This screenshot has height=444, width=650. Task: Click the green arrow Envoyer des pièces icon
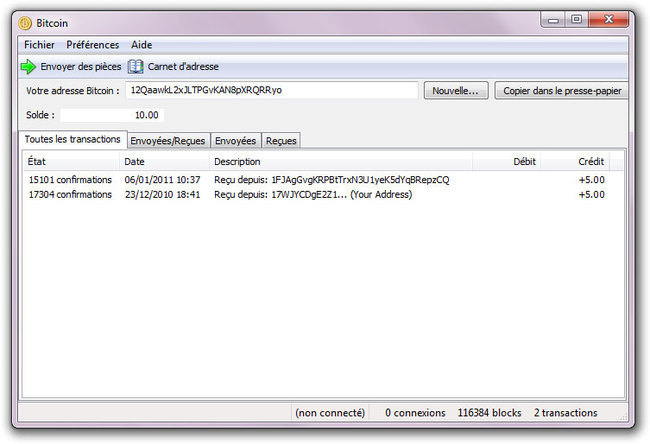click(x=28, y=67)
